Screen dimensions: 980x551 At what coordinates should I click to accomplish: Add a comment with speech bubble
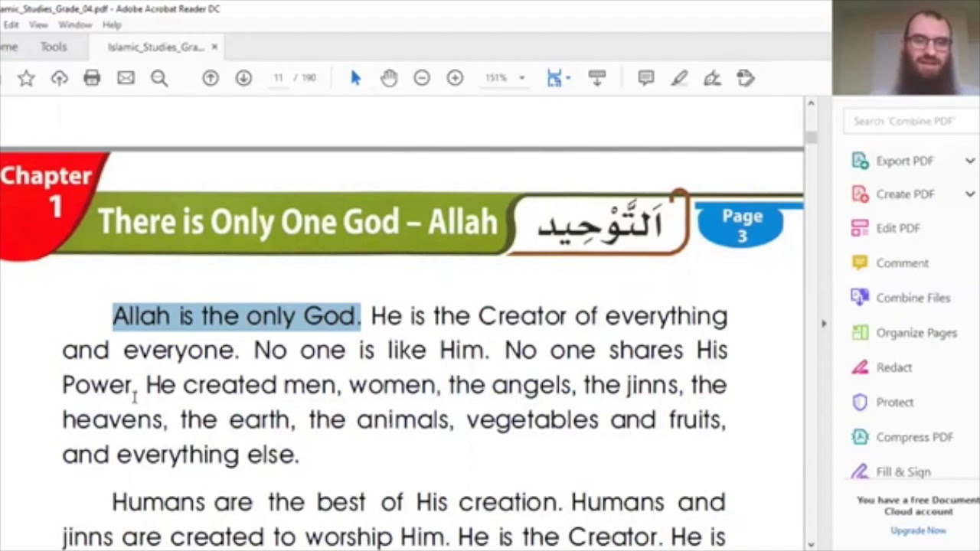click(x=646, y=78)
